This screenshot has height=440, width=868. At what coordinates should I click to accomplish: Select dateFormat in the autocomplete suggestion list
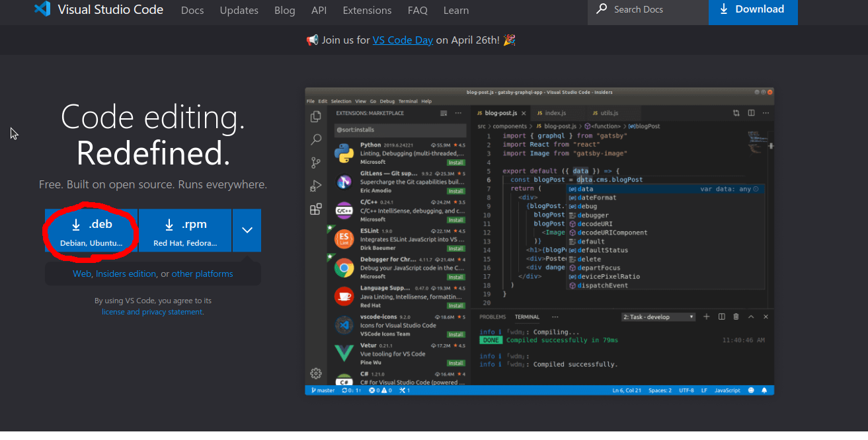[x=596, y=198]
